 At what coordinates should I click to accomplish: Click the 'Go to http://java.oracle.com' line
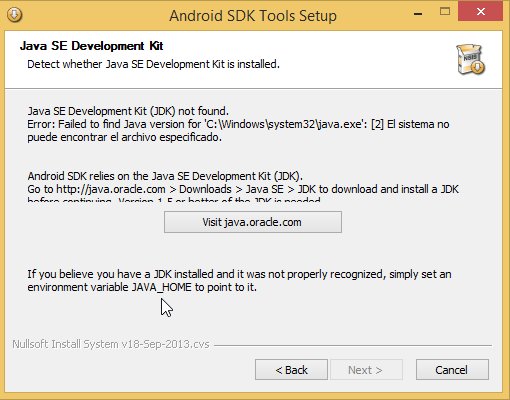(243, 189)
